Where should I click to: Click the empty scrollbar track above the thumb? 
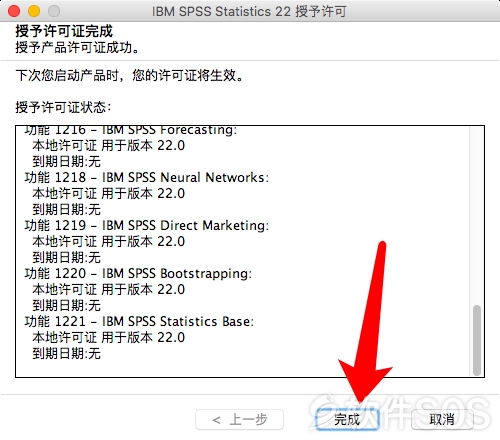click(x=477, y=215)
